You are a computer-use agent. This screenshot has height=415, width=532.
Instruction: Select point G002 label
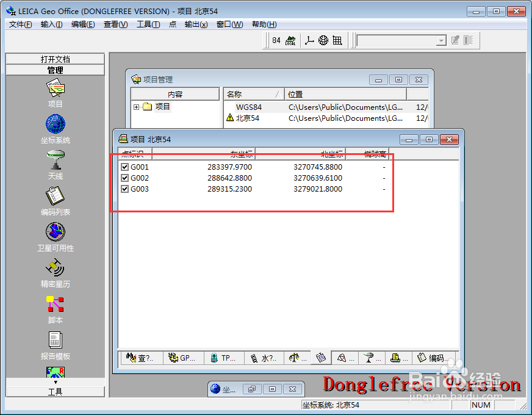pos(140,178)
